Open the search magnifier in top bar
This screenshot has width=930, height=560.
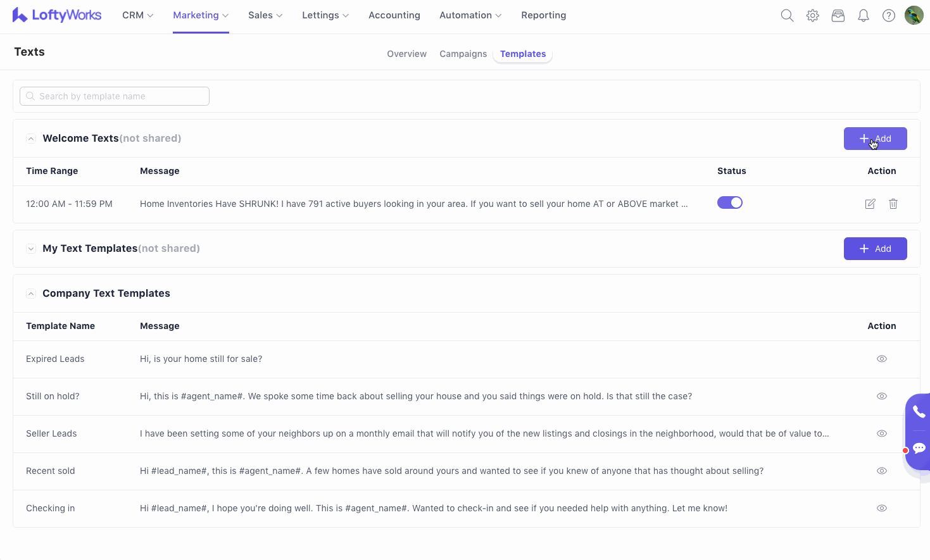(x=787, y=16)
